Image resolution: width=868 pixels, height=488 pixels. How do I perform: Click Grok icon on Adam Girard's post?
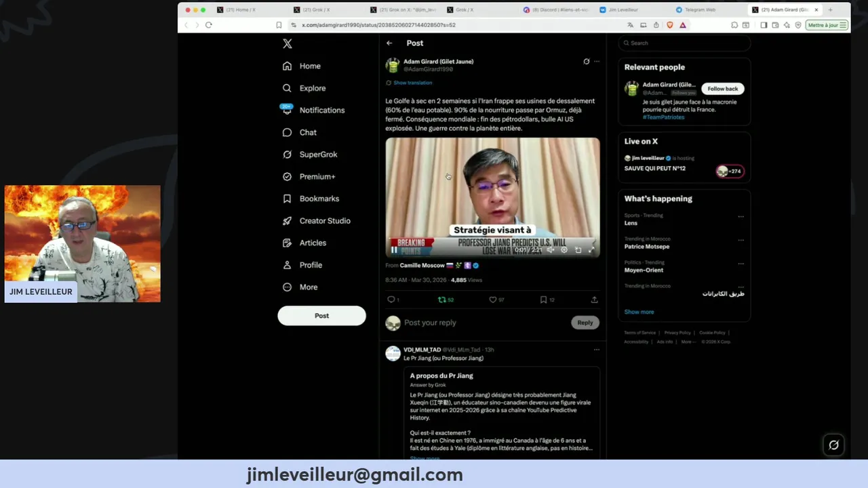click(587, 61)
